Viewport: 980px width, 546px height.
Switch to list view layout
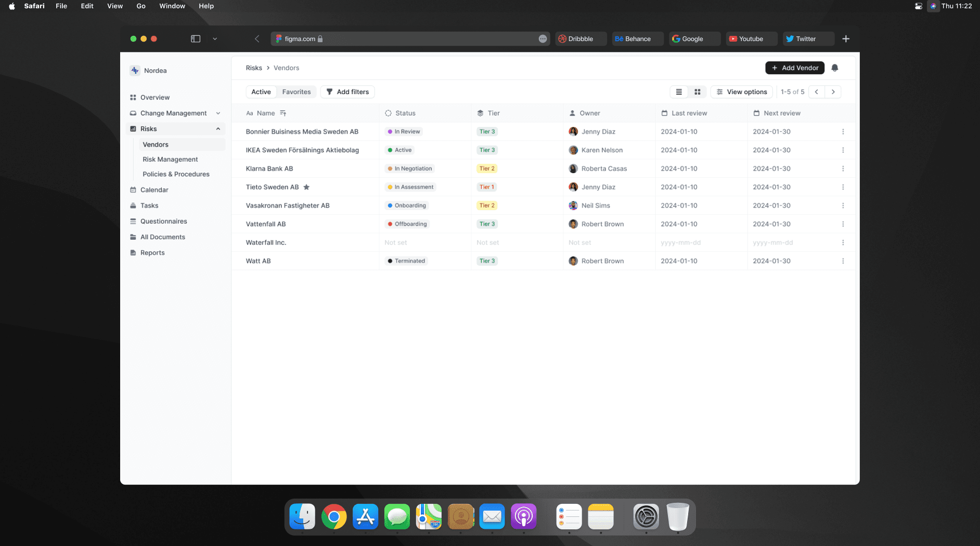679,92
